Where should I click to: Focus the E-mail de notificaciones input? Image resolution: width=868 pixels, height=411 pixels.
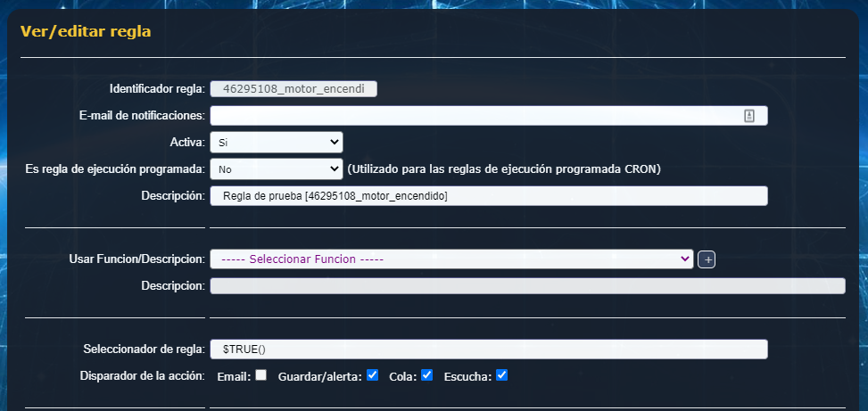tap(473, 116)
